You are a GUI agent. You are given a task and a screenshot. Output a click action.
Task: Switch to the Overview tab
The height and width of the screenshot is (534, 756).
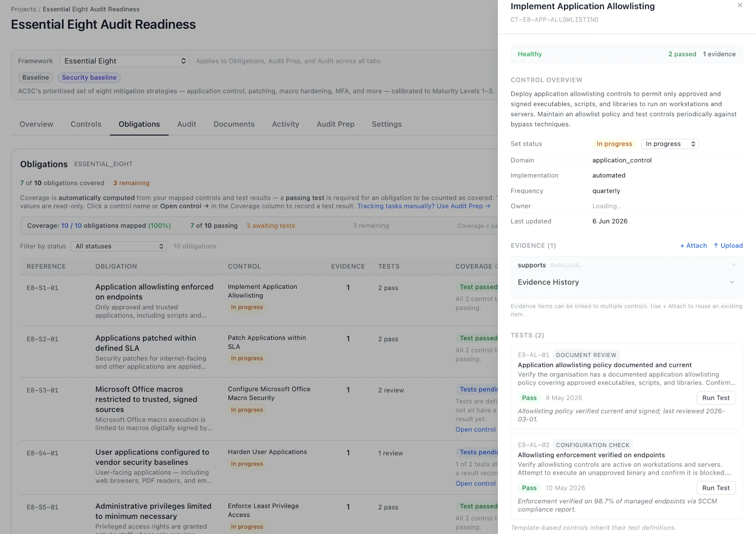pos(36,124)
